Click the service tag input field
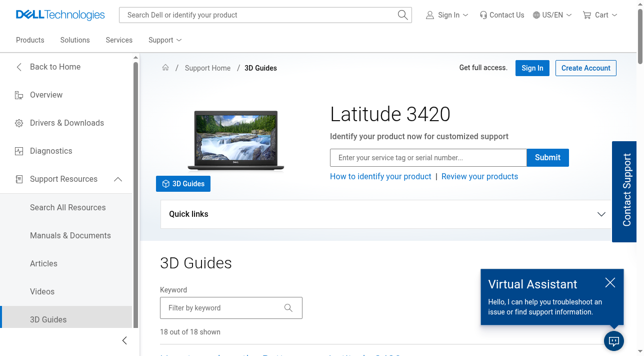The width and height of the screenshot is (644, 356). point(428,158)
